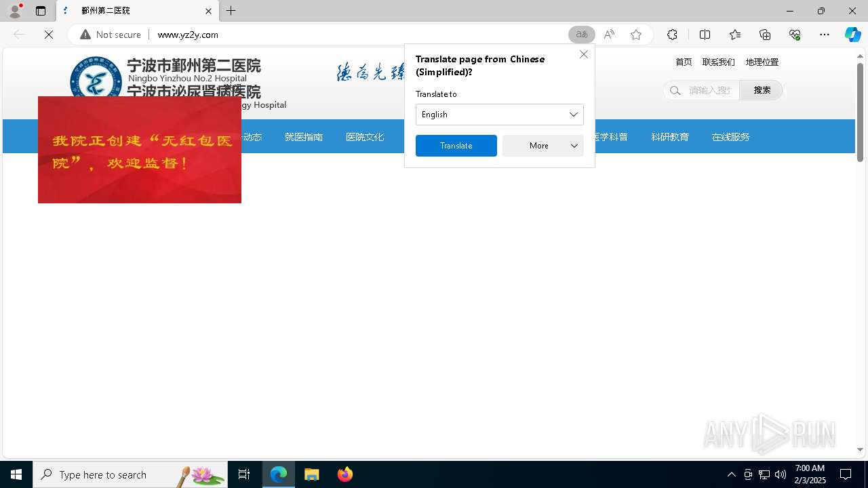Open a new tab with plus button
This screenshot has height=488, width=868.
pos(231,11)
